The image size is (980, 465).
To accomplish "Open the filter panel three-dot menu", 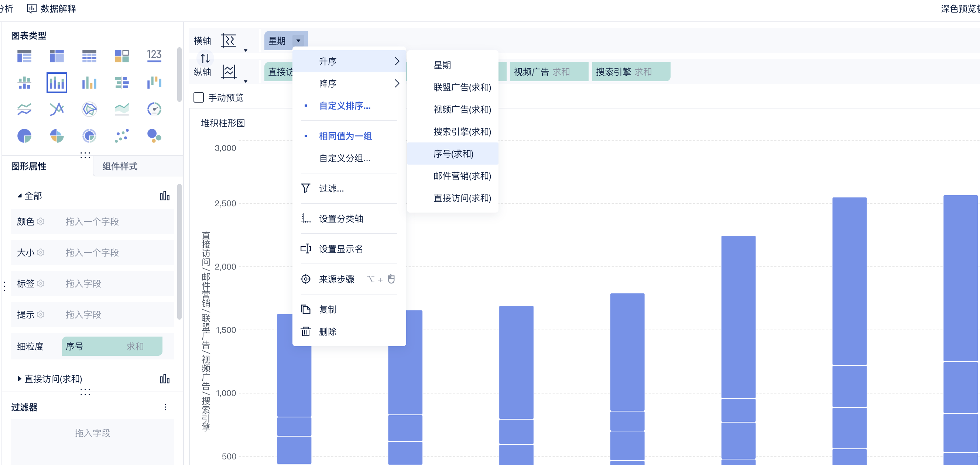I will 165,407.
